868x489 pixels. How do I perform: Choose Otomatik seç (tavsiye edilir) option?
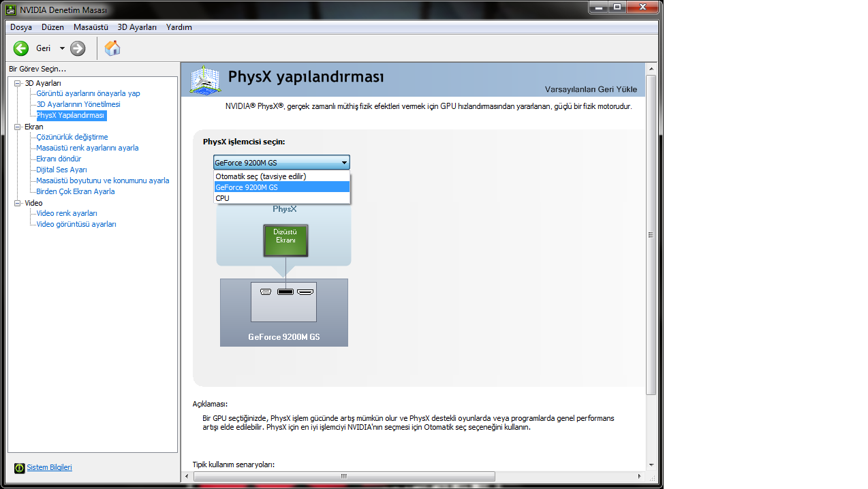tap(282, 176)
